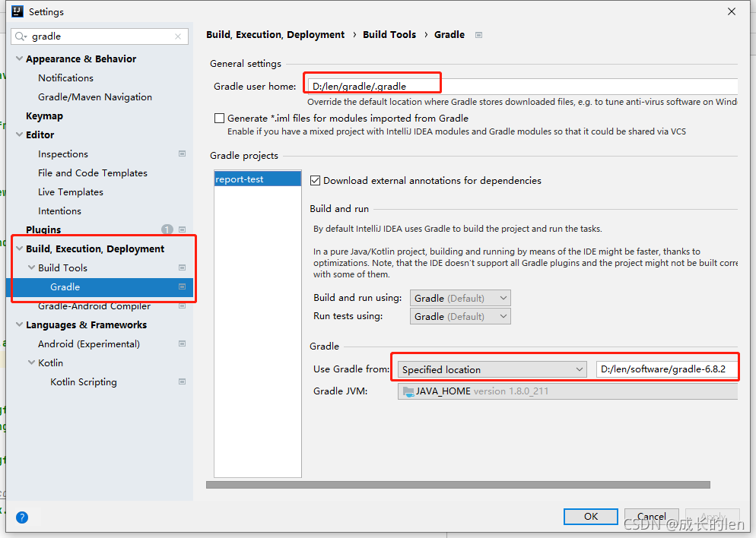
Task: Click Build, Execution, Deployment breadcrumb
Action: coord(275,35)
